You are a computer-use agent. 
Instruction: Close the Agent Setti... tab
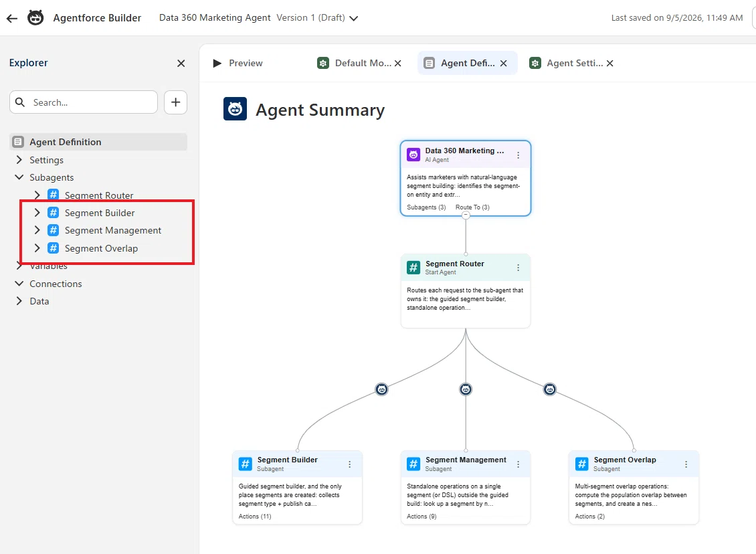[610, 63]
